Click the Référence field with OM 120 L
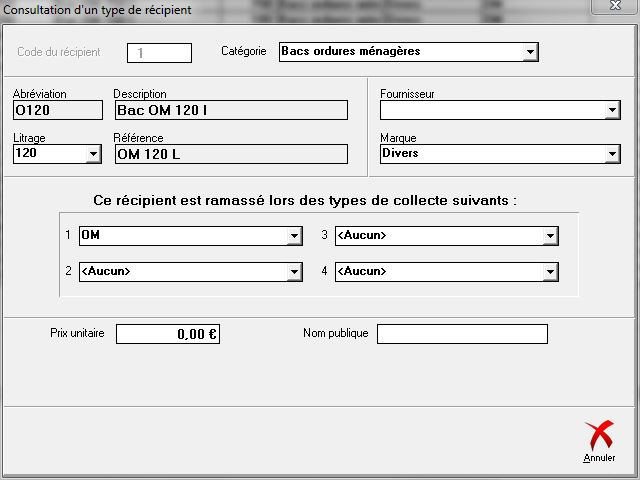The width and height of the screenshot is (640, 480). pyautogui.click(x=230, y=154)
